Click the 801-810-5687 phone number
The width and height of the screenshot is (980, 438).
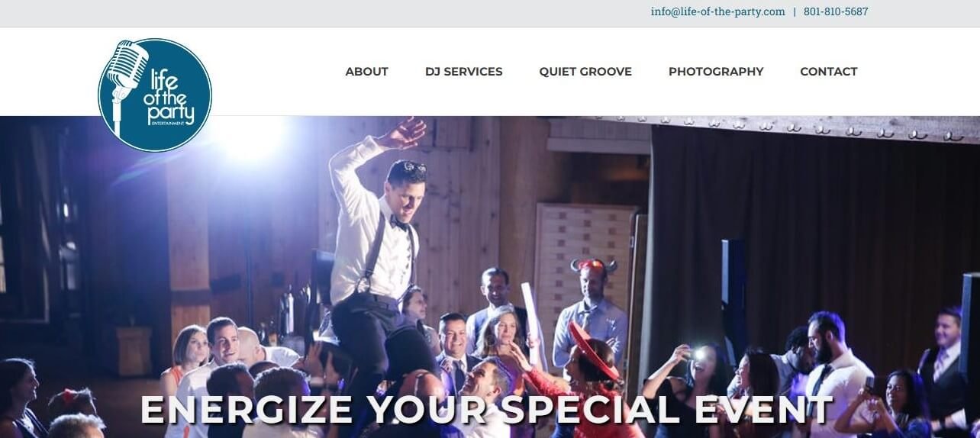[x=836, y=11]
